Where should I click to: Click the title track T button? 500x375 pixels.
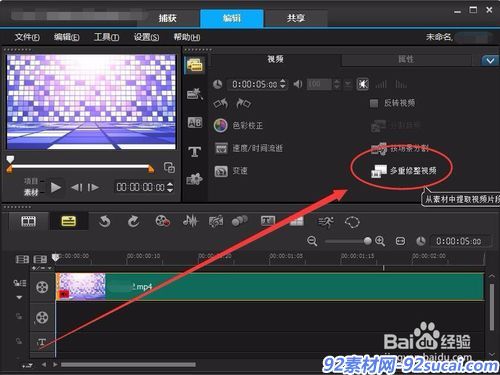point(42,342)
